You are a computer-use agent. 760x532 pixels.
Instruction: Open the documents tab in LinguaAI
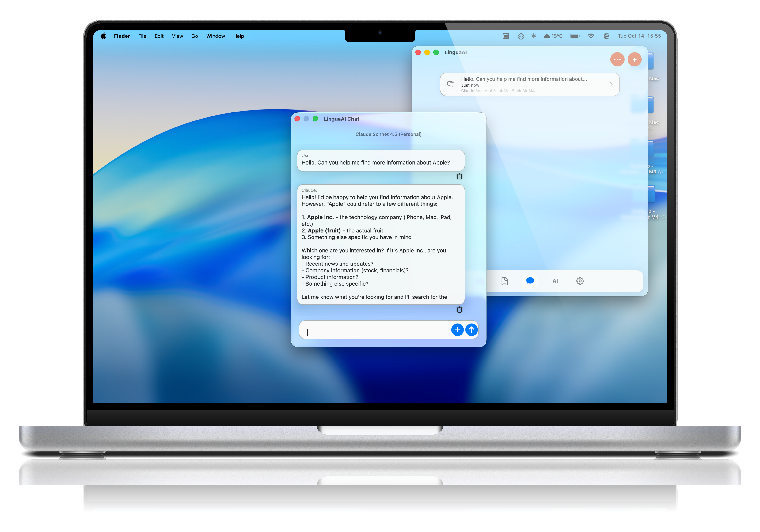(504, 281)
